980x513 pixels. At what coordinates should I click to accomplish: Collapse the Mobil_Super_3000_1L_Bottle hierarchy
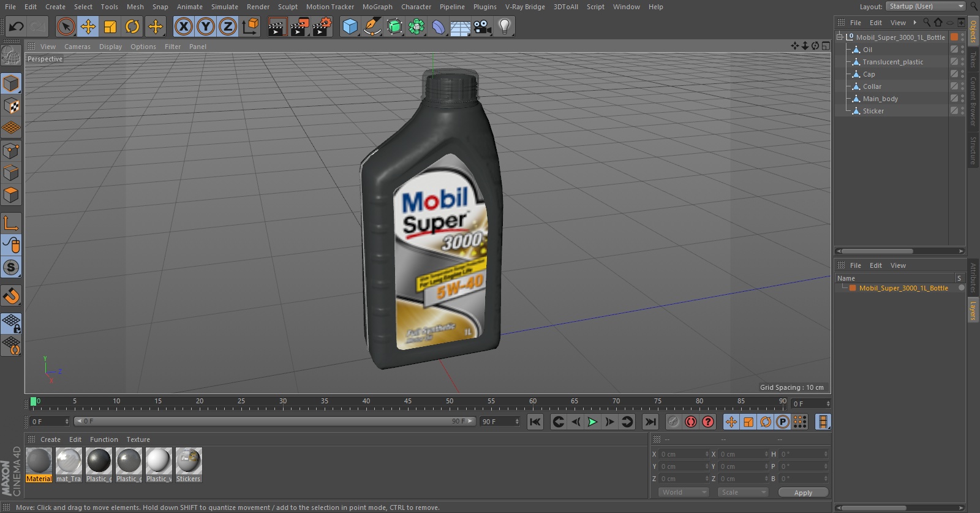840,37
